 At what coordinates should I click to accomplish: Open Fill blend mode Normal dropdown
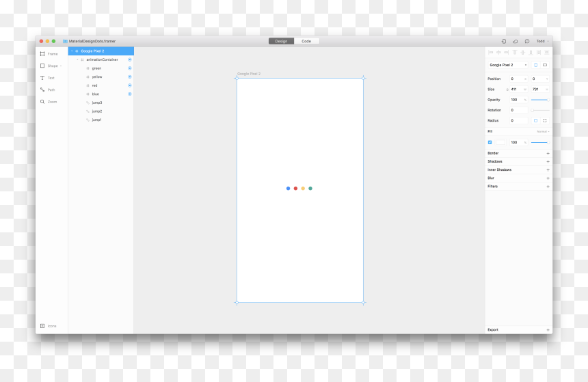[x=543, y=132]
